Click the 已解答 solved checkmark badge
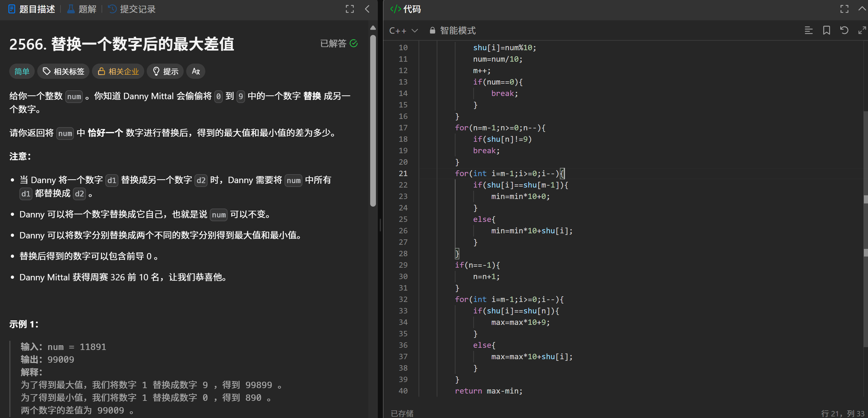The width and height of the screenshot is (868, 418). pyautogui.click(x=339, y=44)
